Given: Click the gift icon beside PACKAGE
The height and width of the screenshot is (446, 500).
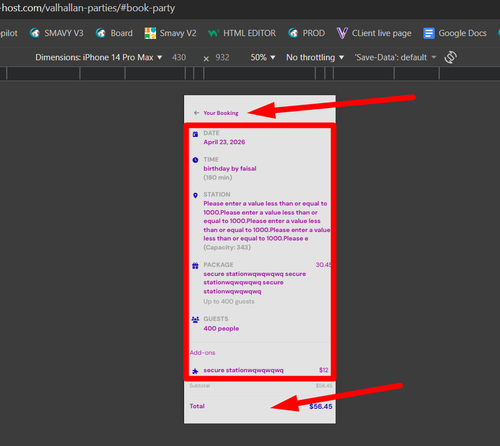Looking at the screenshot, I should point(195,266).
